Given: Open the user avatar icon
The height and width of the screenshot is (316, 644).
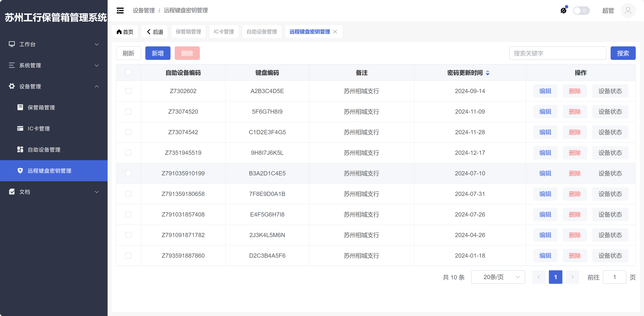Looking at the screenshot, I should tap(628, 10).
